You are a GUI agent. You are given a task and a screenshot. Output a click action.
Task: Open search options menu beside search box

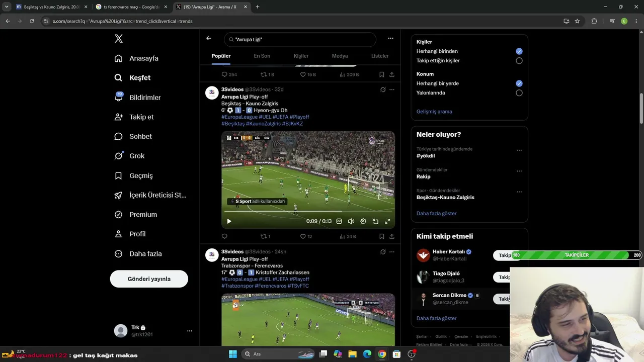pos(390,38)
